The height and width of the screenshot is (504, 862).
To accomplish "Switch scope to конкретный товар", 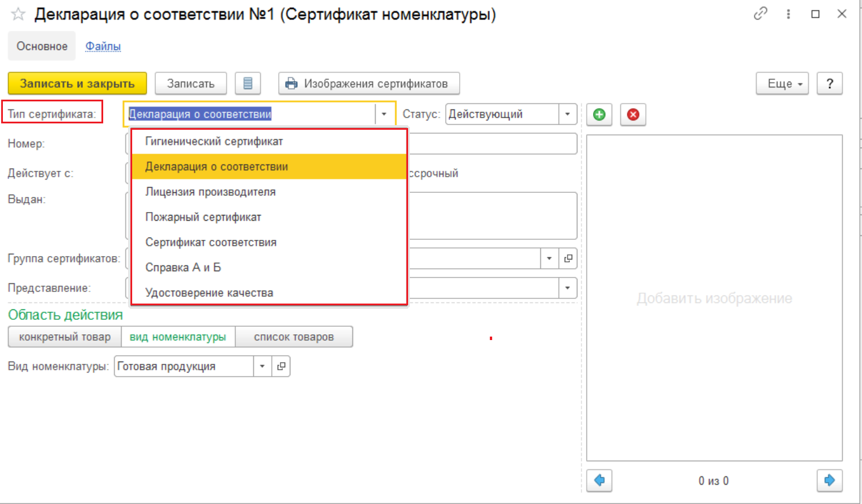I will point(64,337).
